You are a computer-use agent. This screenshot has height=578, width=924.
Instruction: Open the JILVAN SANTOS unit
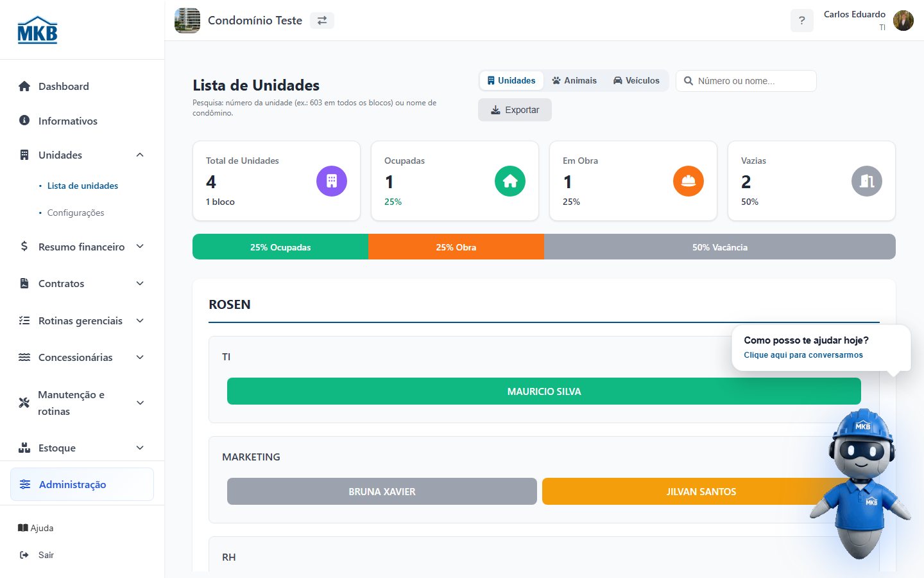701,491
